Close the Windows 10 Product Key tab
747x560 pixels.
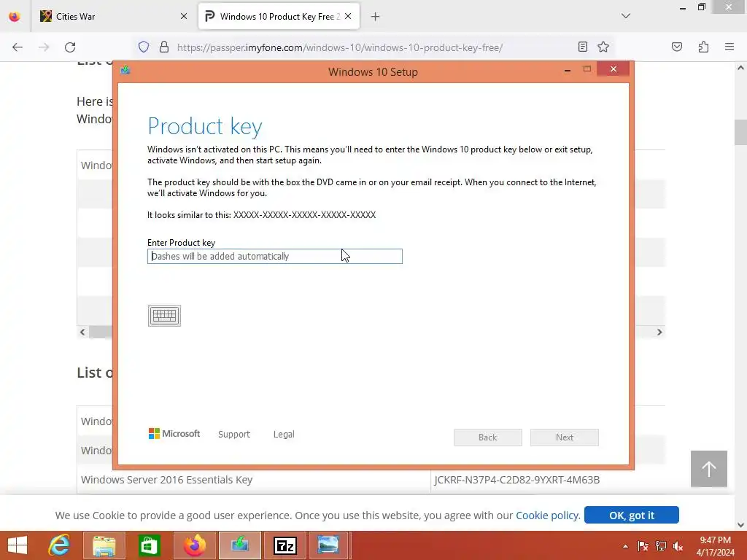click(x=348, y=17)
